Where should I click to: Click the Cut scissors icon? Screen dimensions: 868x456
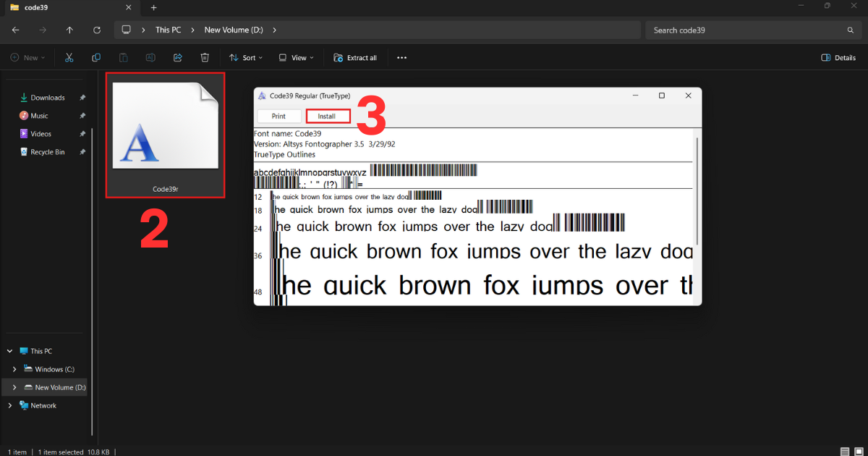coord(69,58)
